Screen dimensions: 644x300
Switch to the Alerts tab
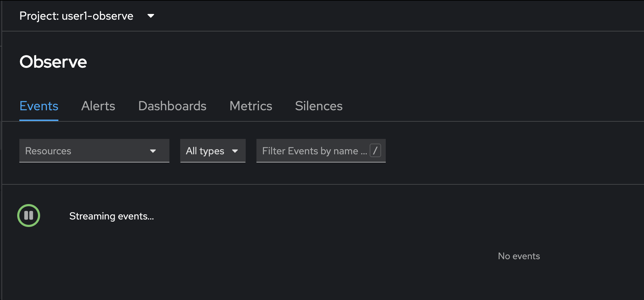pos(98,106)
